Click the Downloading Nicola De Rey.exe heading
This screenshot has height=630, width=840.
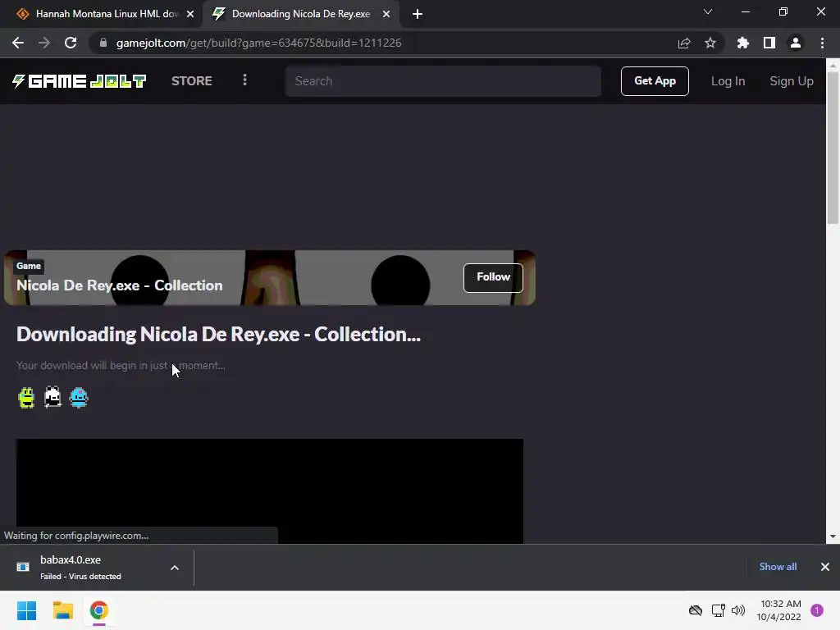218,335
